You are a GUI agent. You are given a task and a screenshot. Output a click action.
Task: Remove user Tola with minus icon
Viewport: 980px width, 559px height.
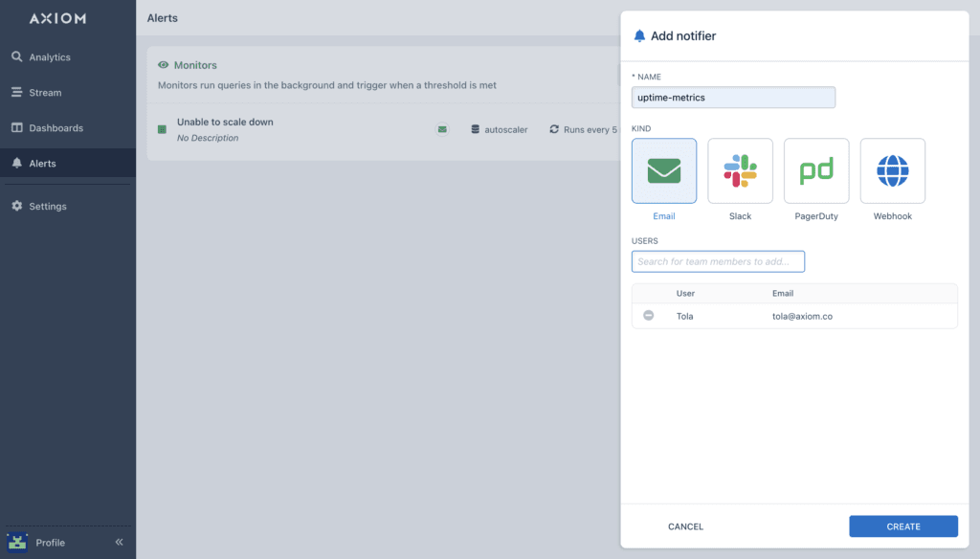point(649,316)
